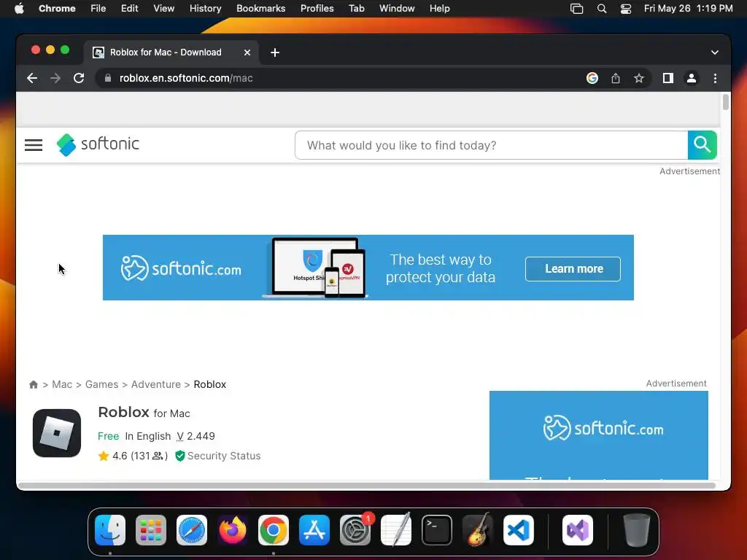Click the V 2.449 version text
This screenshot has width=747, height=560.
[x=196, y=436]
